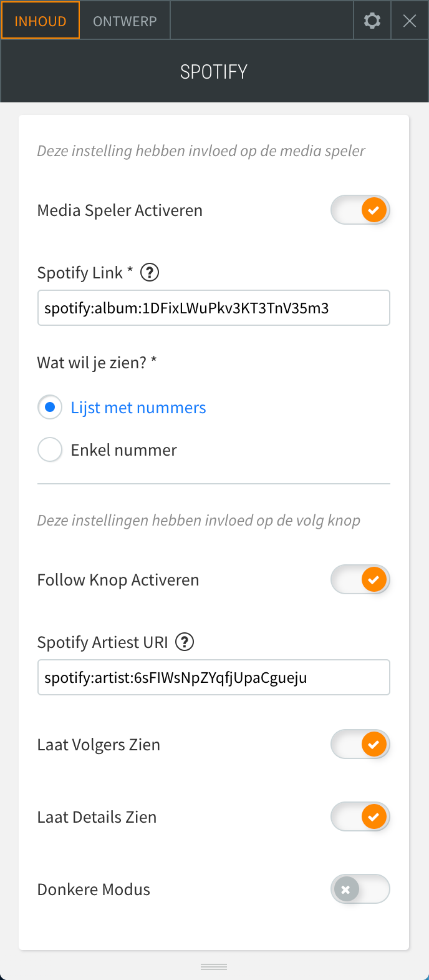Click the blue 'Lijst met nummers' label text

click(138, 408)
